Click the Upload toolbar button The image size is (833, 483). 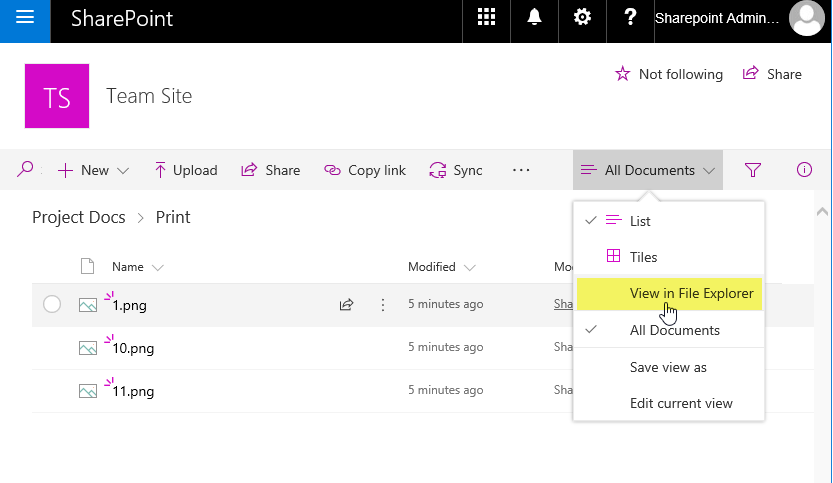tap(186, 171)
